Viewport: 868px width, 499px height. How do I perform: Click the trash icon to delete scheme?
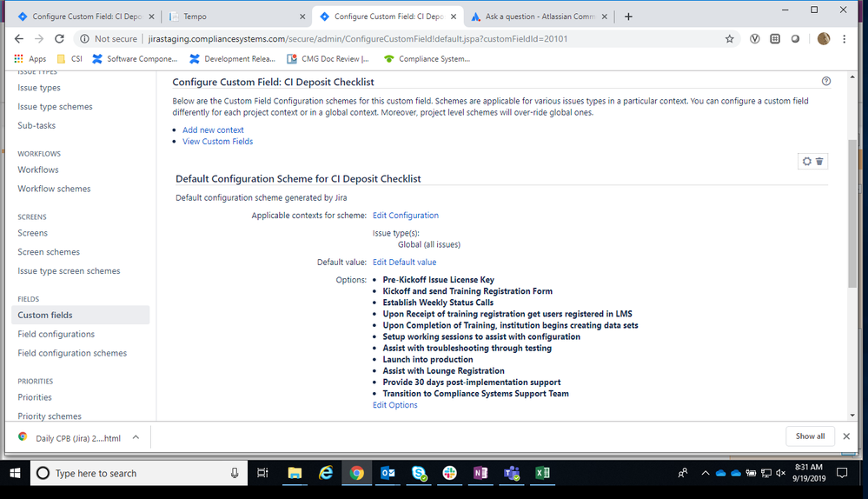(819, 161)
